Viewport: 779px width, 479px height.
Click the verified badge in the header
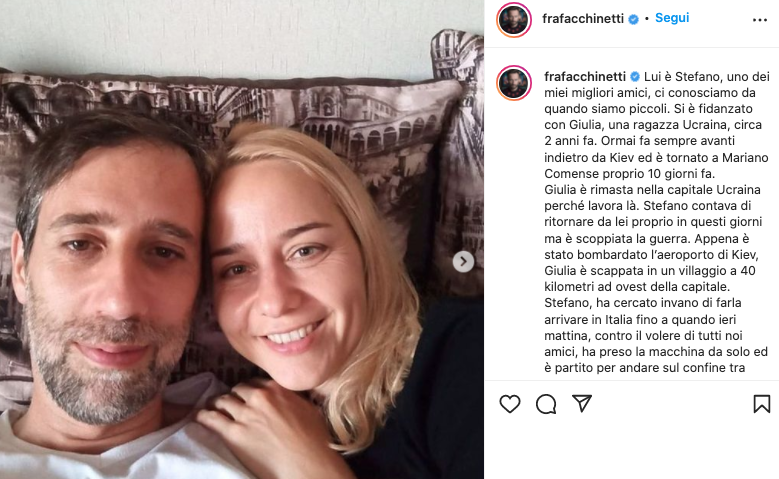coord(633,19)
